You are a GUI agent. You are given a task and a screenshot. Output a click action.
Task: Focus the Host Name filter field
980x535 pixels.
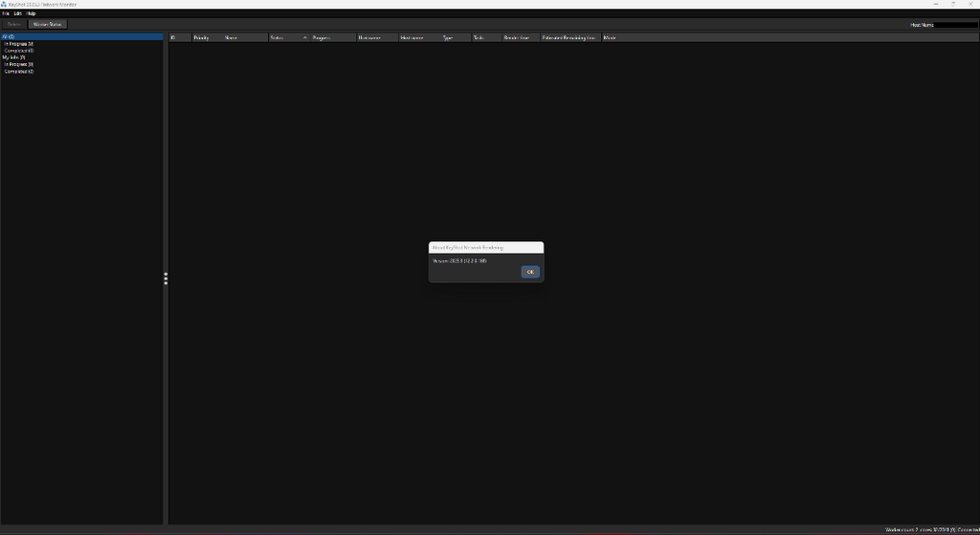click(956, 25)
